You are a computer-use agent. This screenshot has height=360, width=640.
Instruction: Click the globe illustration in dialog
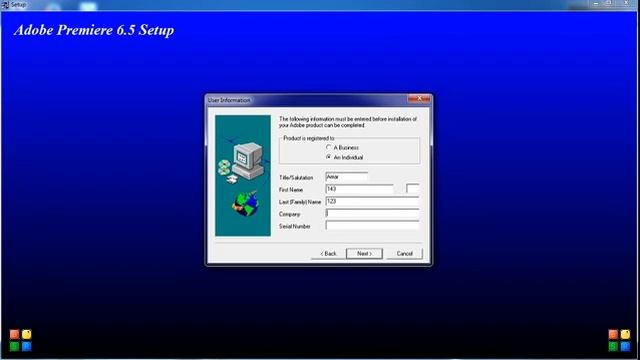point(246,203)
